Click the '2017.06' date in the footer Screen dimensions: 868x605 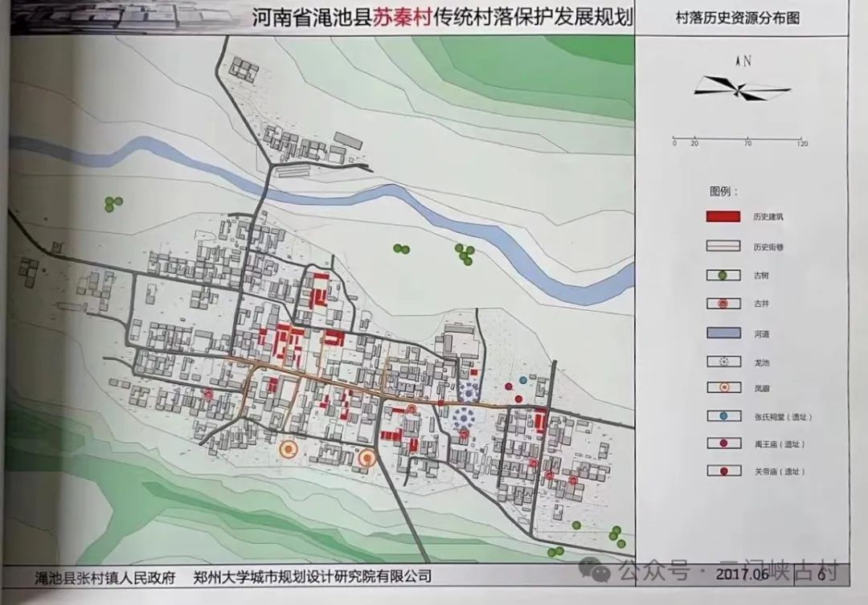[x=743, y=574]
